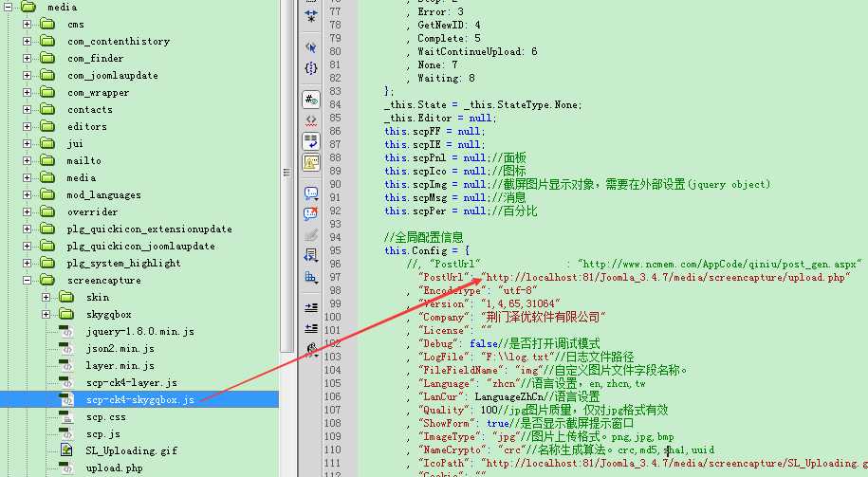Click "WaitContinueUpload: 6" in code
The image size is (868, 477).
pyautogui.click(x=477, y=51)
